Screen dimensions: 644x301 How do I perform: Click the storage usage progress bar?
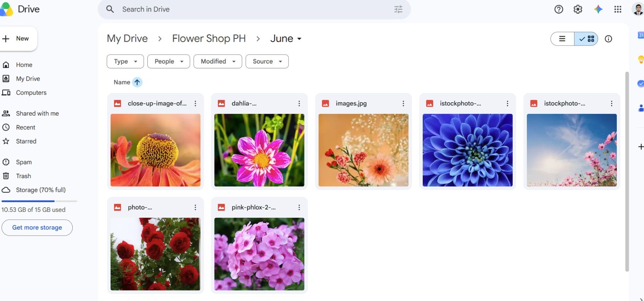coord(39,201)
